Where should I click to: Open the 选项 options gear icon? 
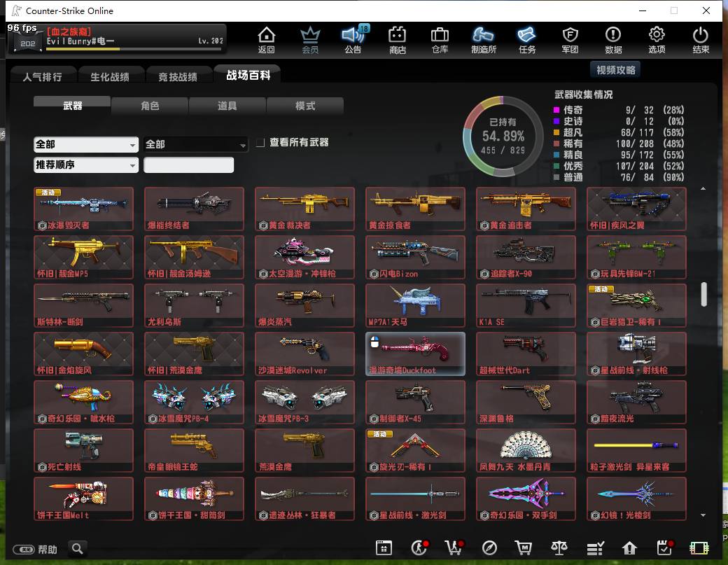click(x=657, y=40)
